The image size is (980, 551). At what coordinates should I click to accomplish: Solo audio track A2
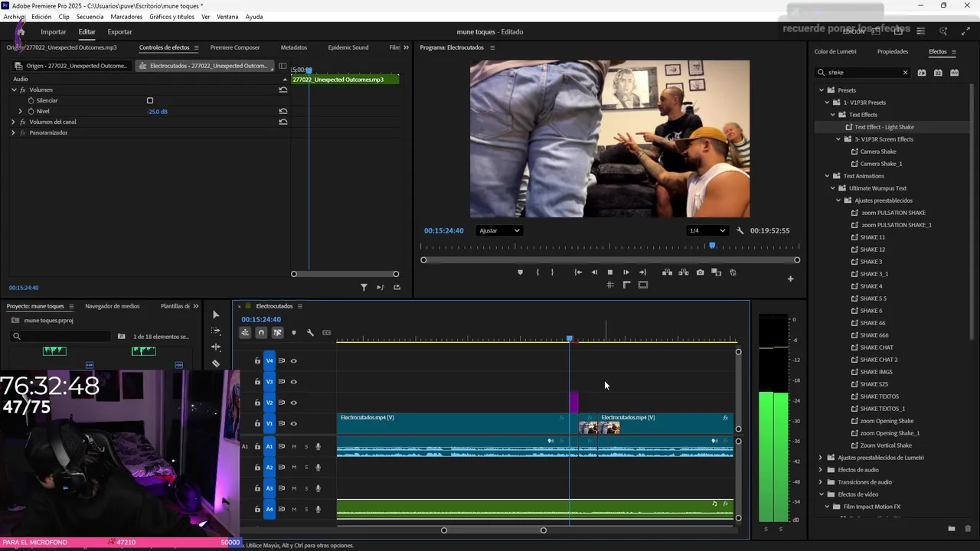pyautogui.click(x=306, y=468)
